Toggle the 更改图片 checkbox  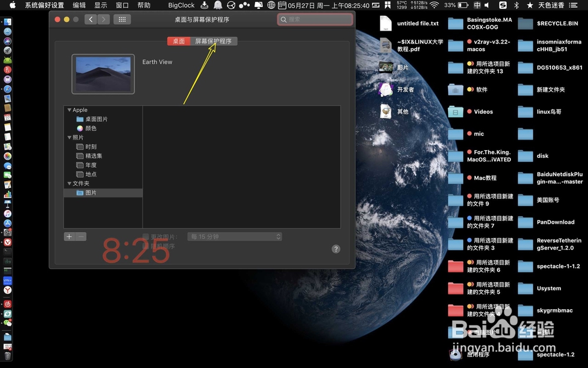point(145,237)
